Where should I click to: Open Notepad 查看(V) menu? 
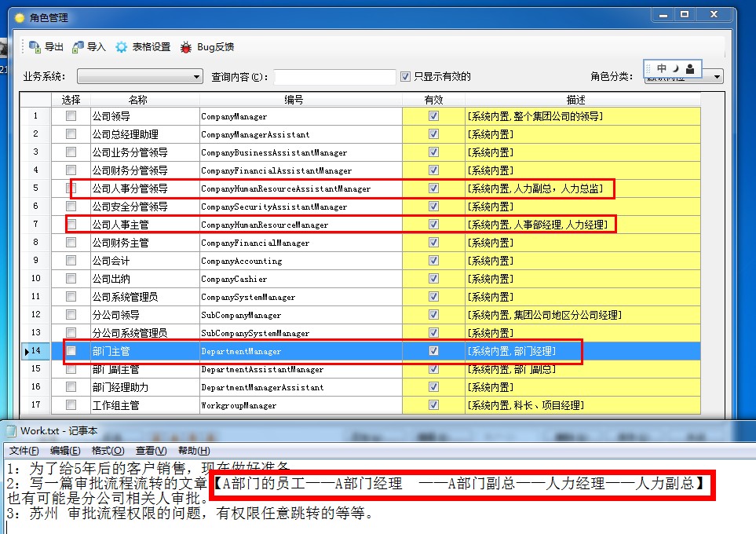(151, 451)
